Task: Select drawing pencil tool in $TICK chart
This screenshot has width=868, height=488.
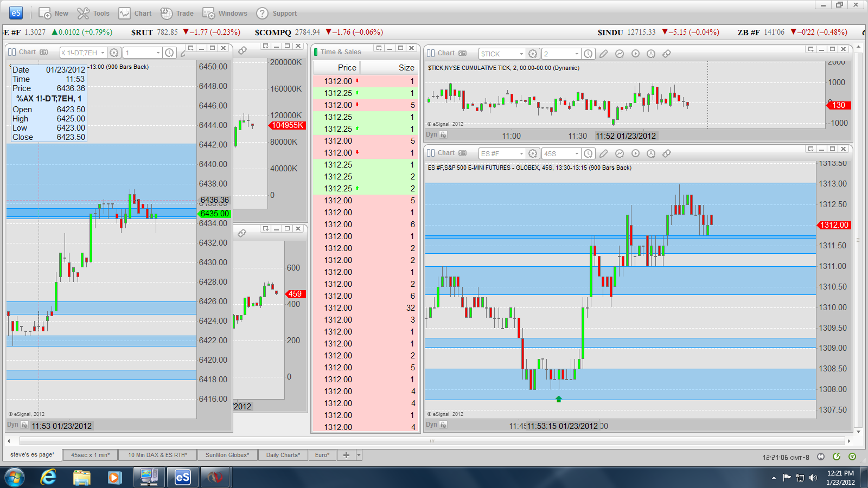Action: coord(604,54)
